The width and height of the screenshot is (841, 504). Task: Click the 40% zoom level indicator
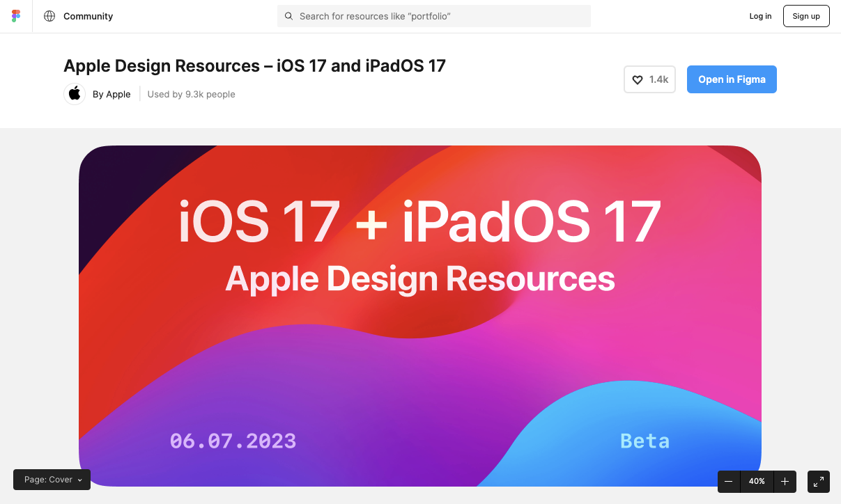757,481
